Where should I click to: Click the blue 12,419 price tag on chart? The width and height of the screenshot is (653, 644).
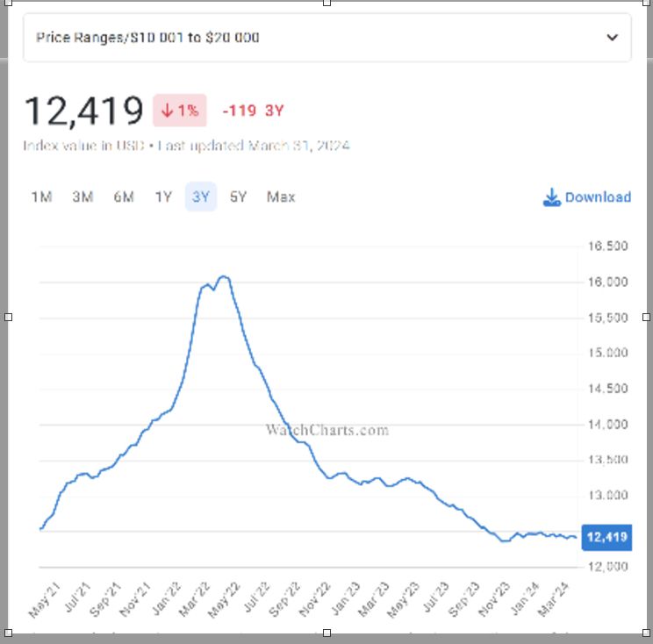tap(606, 537)
